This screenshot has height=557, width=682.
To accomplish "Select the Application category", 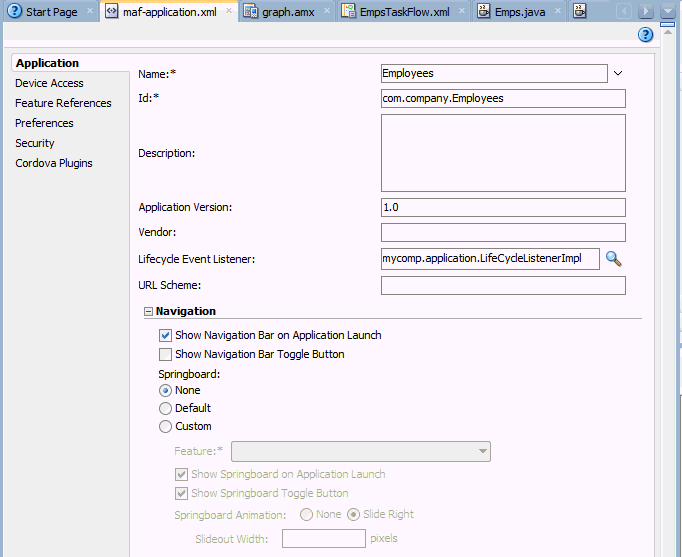I will [47, 63].
